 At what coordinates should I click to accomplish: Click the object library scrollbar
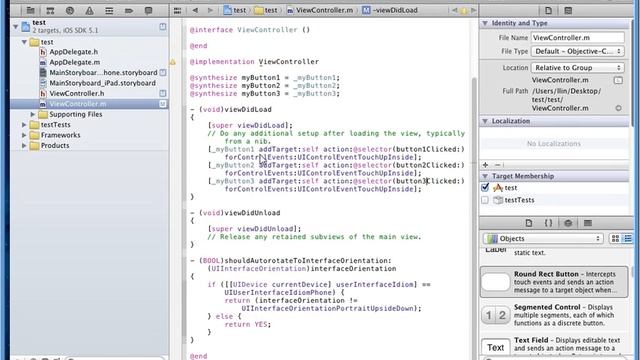click(x=632, y=271)
